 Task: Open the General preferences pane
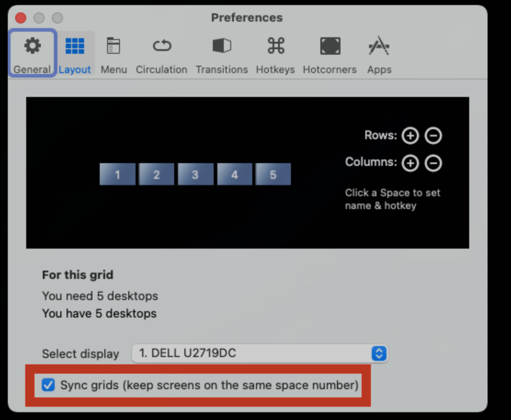click(32, 52)
